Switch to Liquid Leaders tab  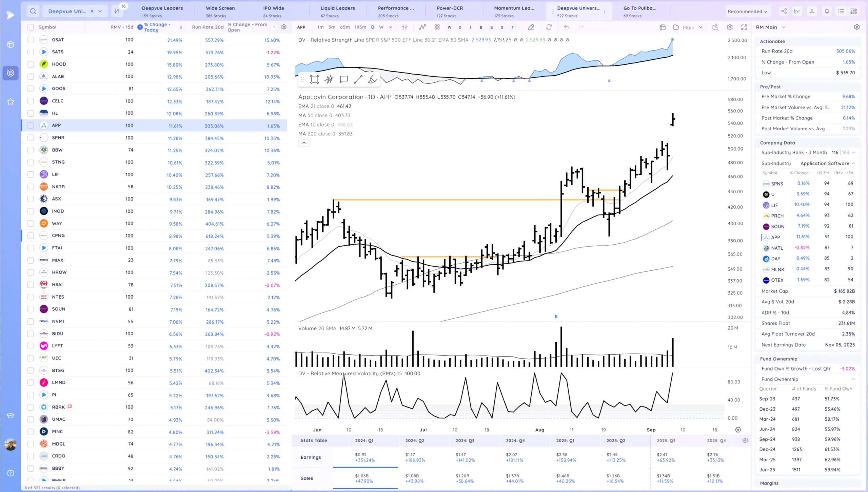338,12
